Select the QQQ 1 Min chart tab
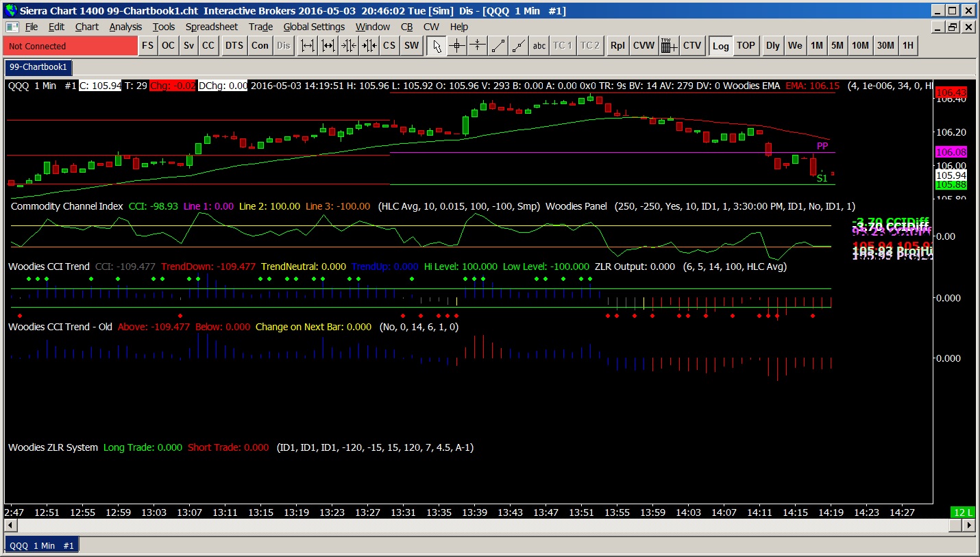Image resolution: width=980 pixels, height=557 pixels. point(42,545)
